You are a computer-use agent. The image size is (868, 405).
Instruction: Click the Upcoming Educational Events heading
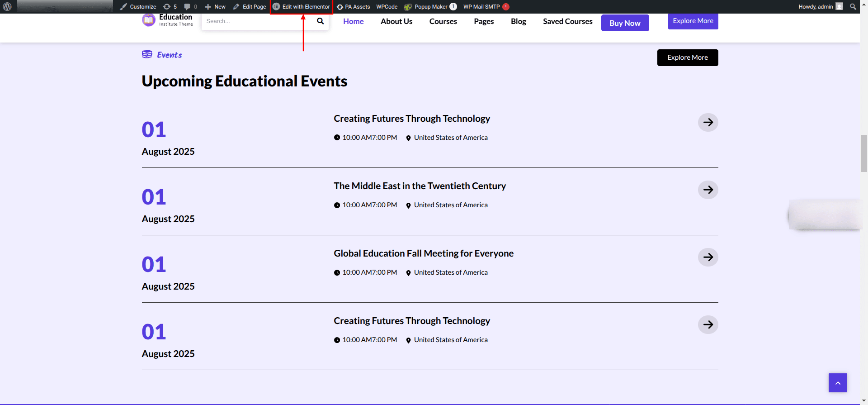pos(245,81)
